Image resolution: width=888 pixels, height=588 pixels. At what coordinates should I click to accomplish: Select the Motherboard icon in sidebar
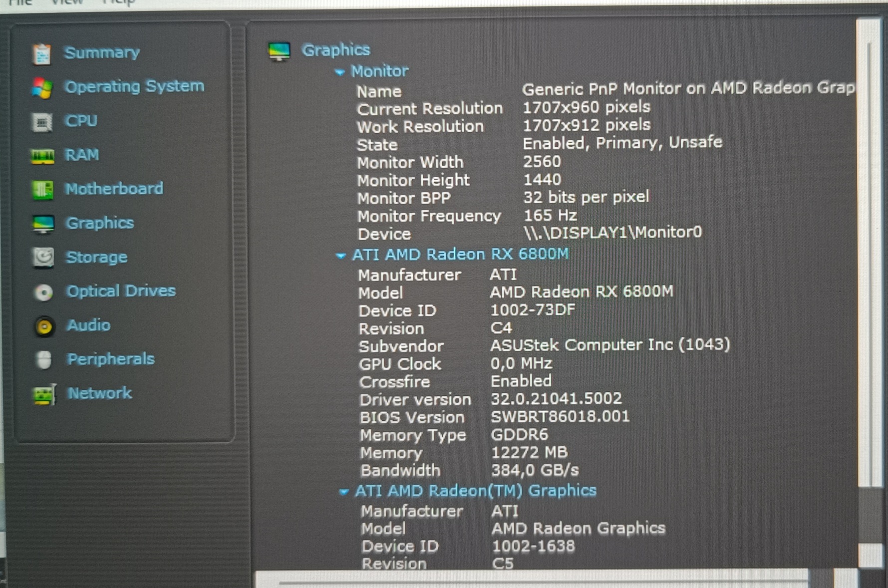pyautogui.click(x=43, y=190)
